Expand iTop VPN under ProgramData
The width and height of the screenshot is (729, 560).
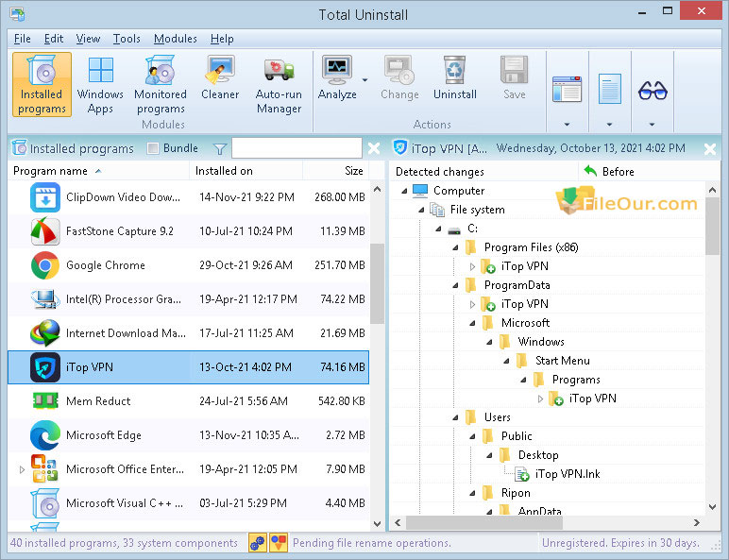[x=472, y=304]
